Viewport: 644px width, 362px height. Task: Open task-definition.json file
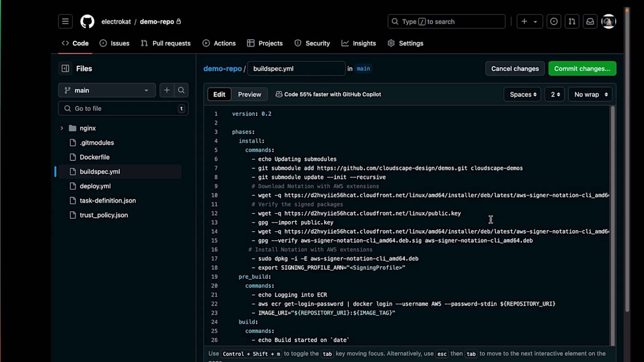(x=107, y=201)
